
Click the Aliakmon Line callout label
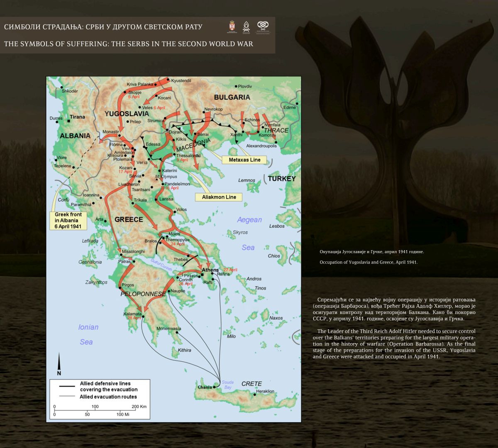click(219, 197)
